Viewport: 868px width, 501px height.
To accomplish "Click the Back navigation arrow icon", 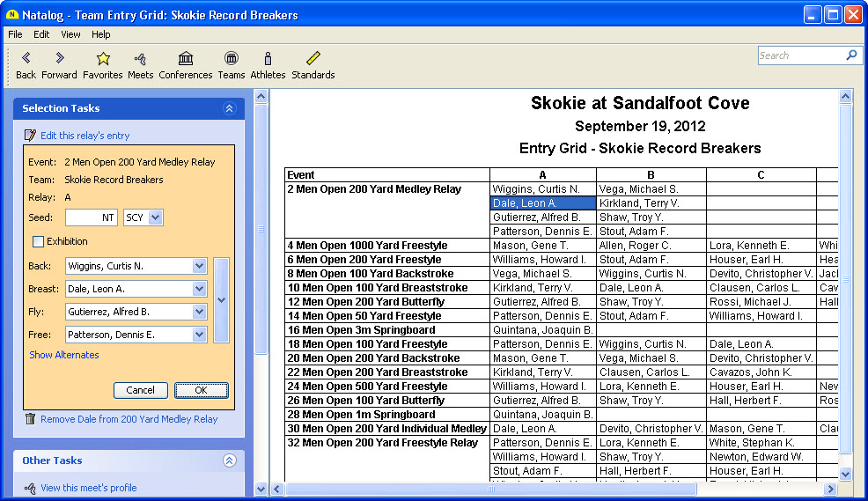I will point(26,59).
